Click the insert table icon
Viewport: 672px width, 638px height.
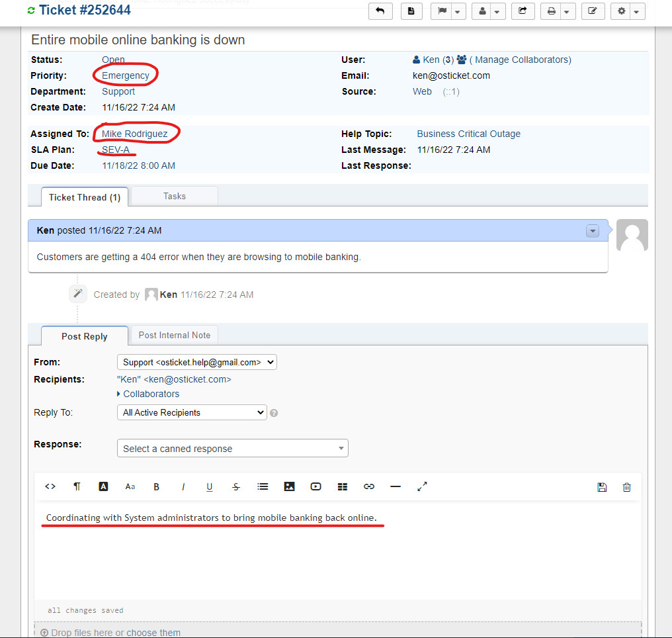(x=343, y=486)
